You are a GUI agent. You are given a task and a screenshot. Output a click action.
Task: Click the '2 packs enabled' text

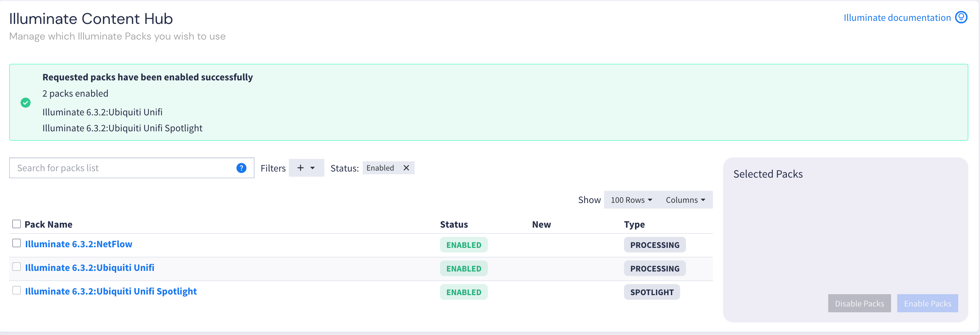(x=75, y=93)
